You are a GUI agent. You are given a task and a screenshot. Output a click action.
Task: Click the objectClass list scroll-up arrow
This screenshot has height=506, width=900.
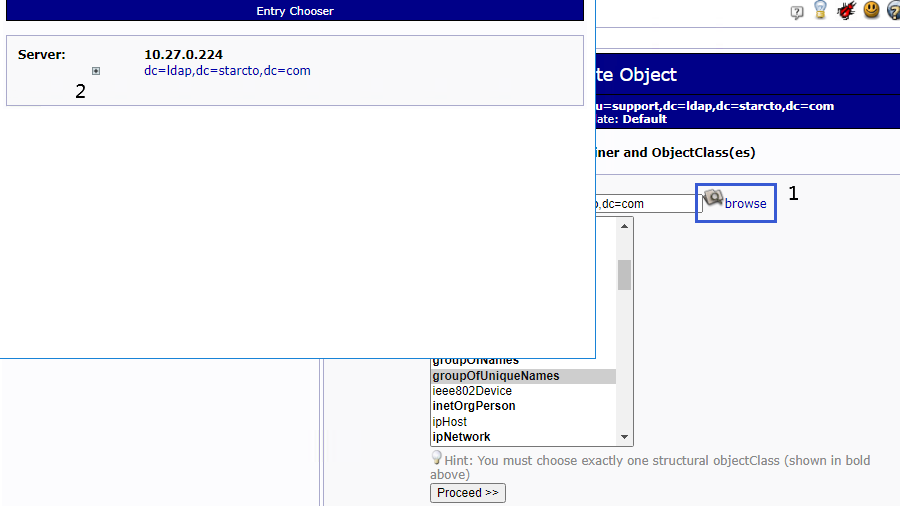click(x=624, y=226)
